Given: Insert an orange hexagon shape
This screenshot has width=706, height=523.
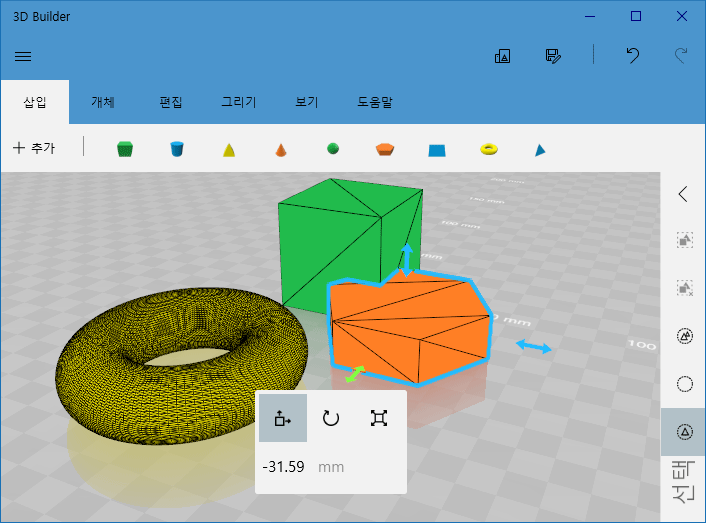Looking at the screenshot, I should (385, 149).
